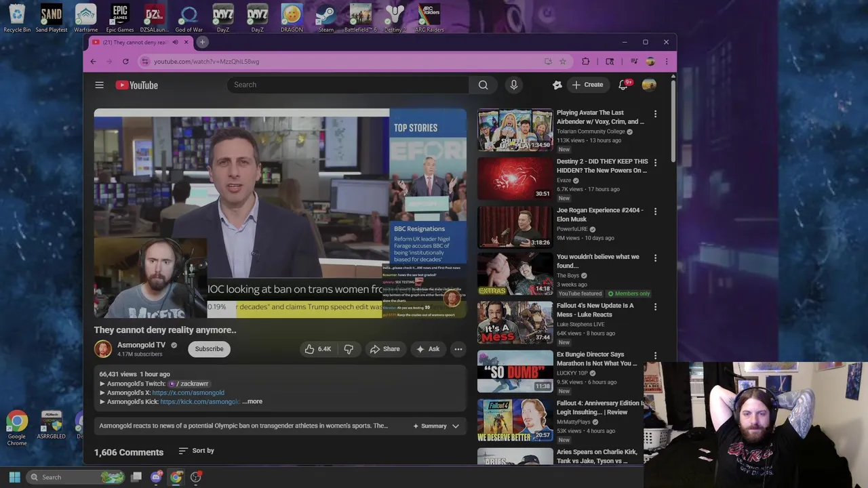Open Chrome tab search icon
The image size is (868, 488).
pyautogui.click(x=610, y=62)
